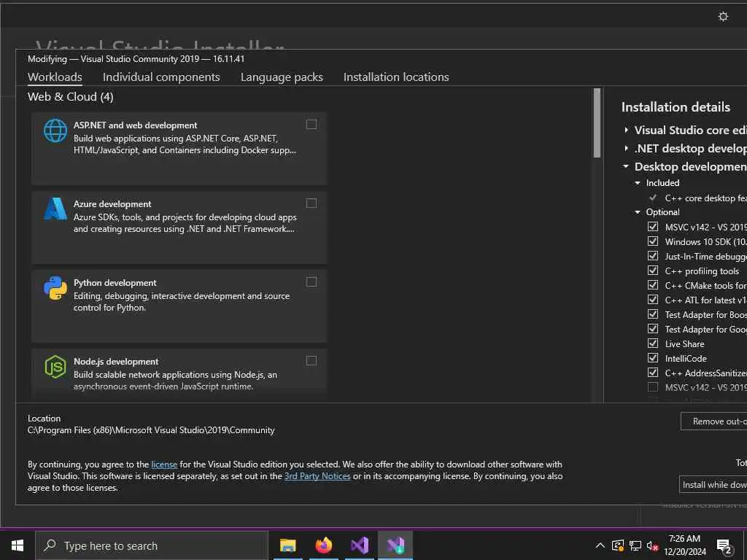Image resolution: width=747 pixels, height=560 pixels.
Task: Uncheck the IntelliCode component
Action: 653,358
